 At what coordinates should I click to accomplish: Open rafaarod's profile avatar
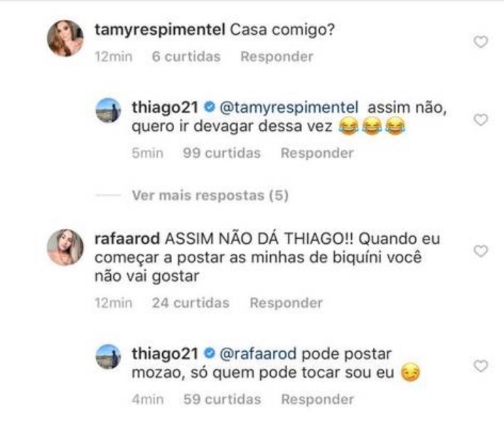pyautogui.click(x=65, y=247)
